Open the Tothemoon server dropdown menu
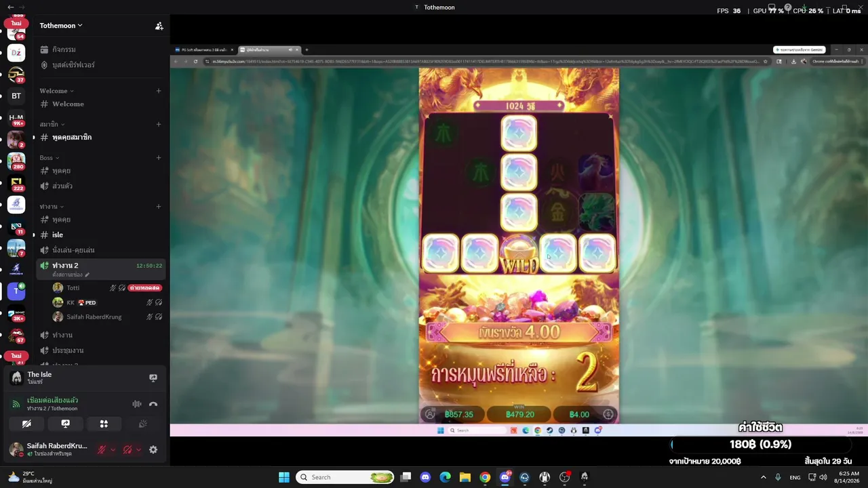This screenshot has width=868, height=488. click(x=61, y=26)
